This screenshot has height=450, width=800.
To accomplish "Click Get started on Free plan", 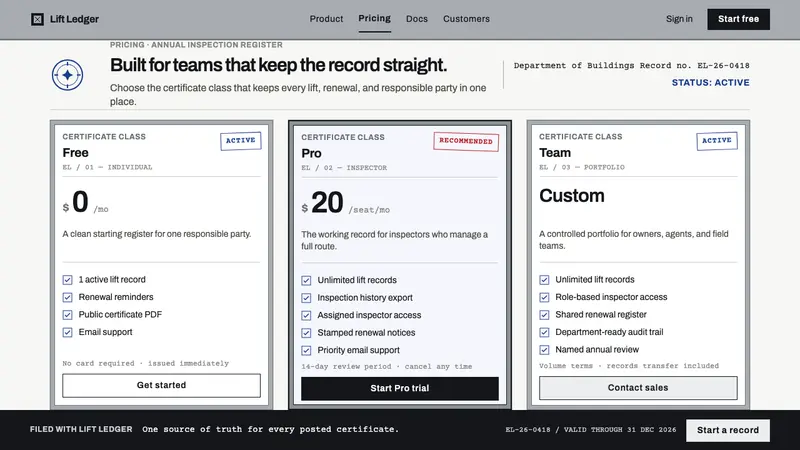I will [x=161, y=385].
